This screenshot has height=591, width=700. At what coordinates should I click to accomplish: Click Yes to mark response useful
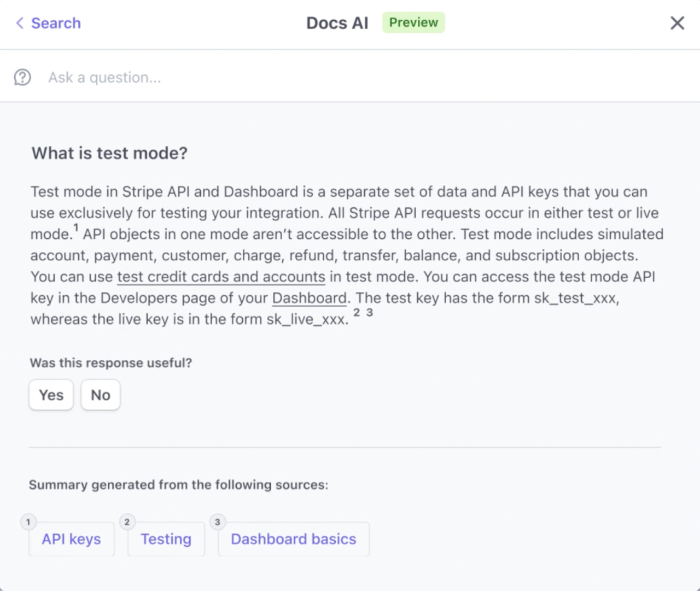point(51,394)
